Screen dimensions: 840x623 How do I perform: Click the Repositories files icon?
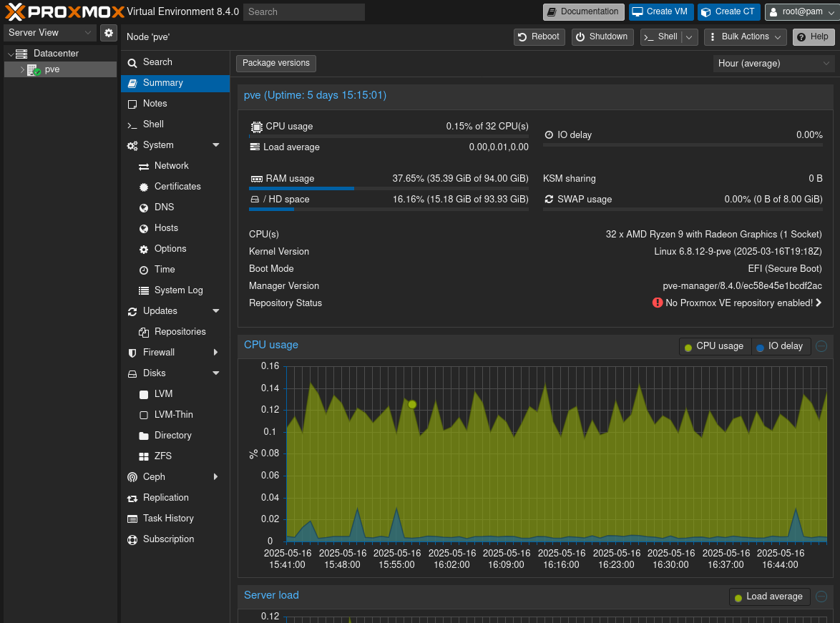click(144, 332)
